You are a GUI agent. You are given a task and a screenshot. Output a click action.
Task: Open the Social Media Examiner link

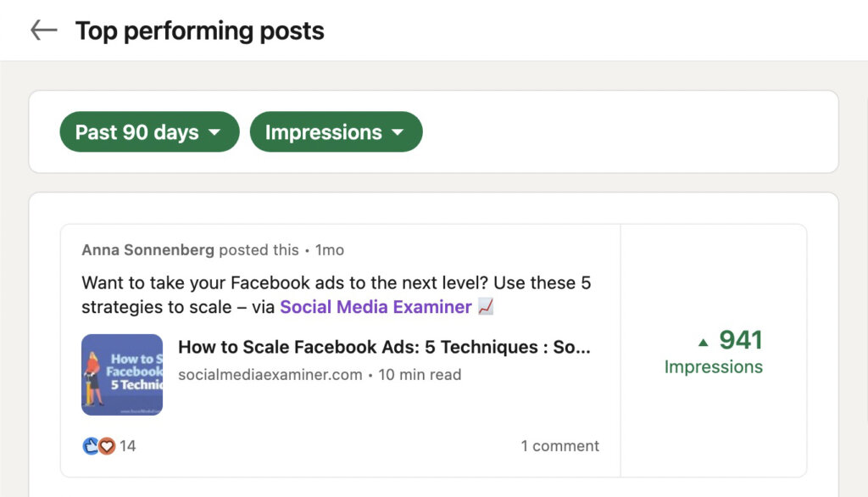(376, 307)
